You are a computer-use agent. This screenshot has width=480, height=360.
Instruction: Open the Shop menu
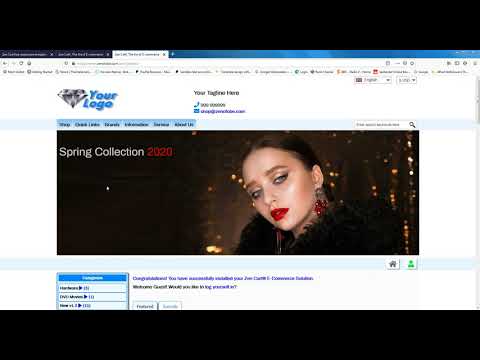65,124
